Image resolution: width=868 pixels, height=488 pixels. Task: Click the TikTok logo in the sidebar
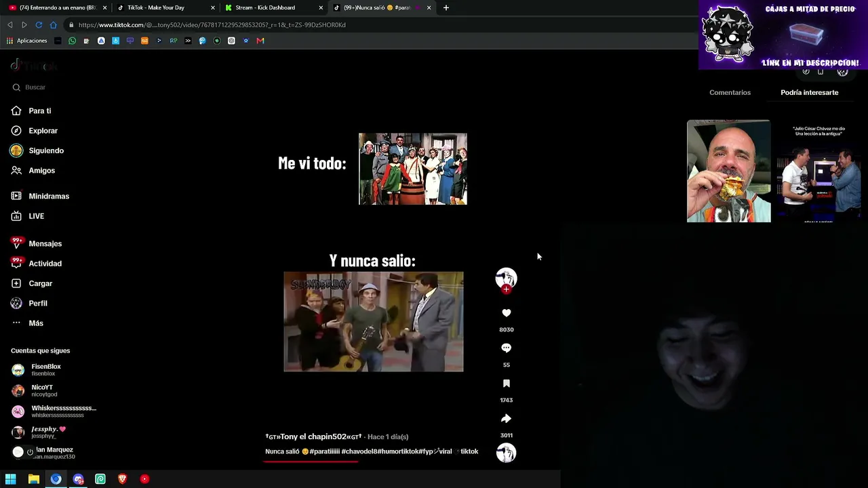click(x=34, y=66)
